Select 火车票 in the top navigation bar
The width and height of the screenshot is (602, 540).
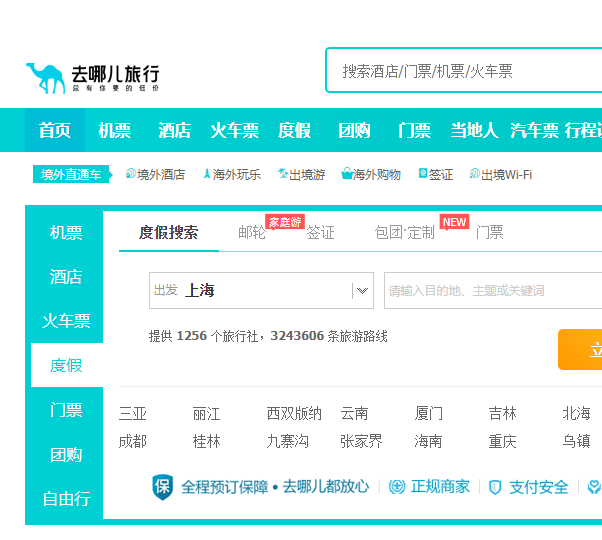(235, 130)
